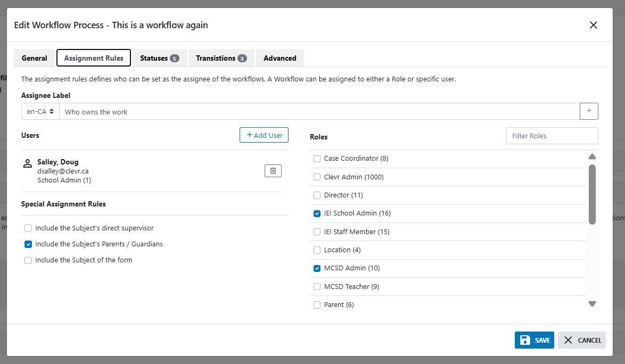This screenshot has width=625, height=364.
Task: Uncheck the IEI School Admin role
Action: 317,213
